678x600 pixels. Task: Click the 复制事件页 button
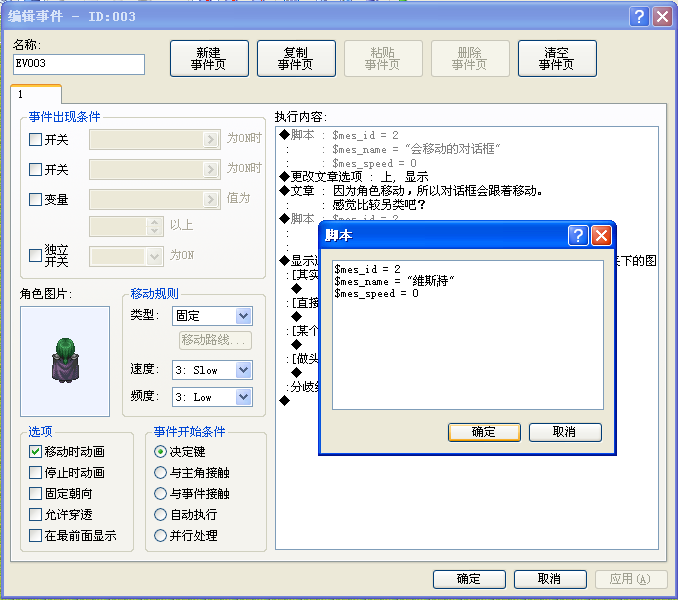[296, 59]
